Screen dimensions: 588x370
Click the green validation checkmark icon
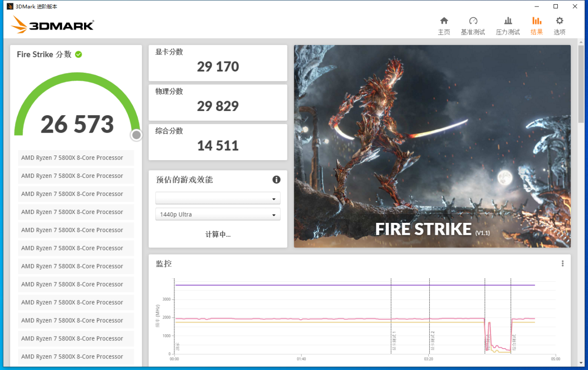(x=78, y=54)
